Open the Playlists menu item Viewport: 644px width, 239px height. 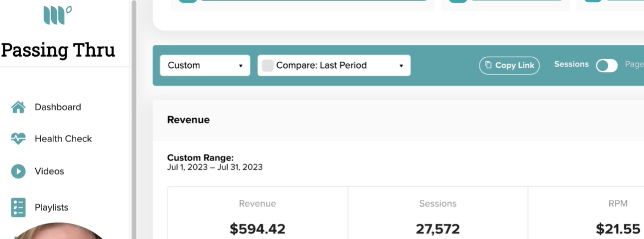[51, 207]
